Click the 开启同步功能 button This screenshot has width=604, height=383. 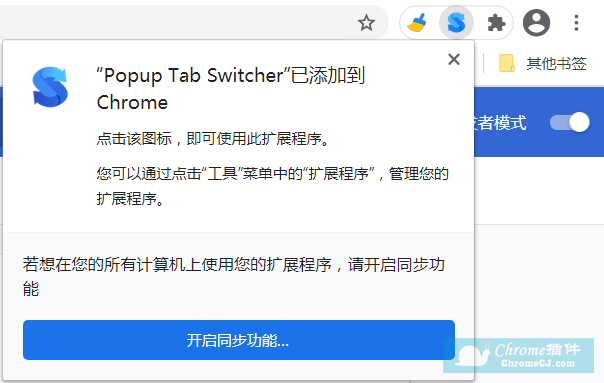coord(239,340)
